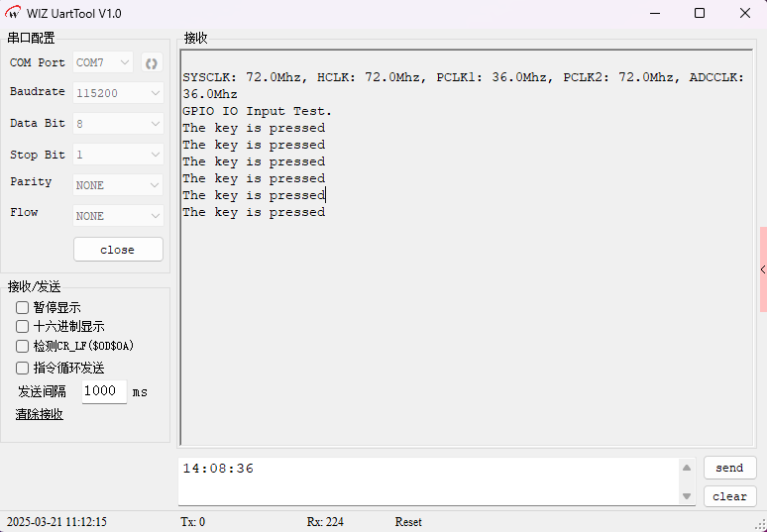Toggle the 十六进制显示 checkbox

(23, 326)
